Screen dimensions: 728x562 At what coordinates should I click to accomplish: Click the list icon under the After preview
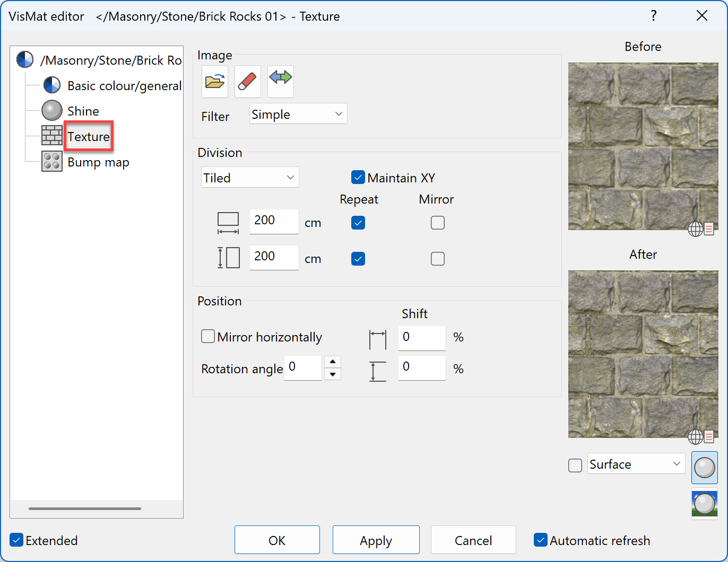[709, 436]
